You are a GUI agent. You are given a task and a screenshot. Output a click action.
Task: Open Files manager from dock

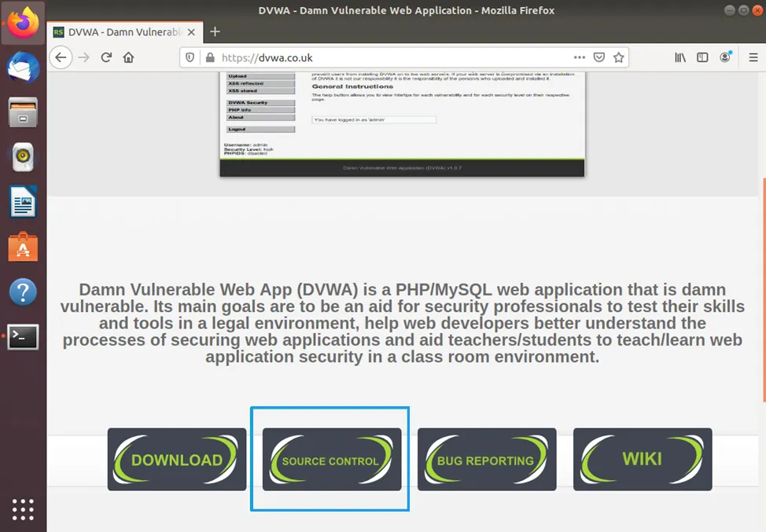tap(23, 112)
